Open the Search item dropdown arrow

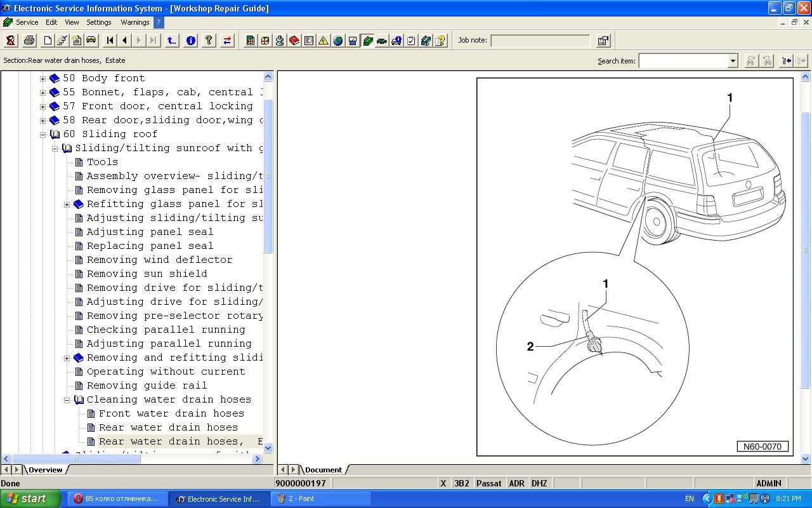733,61
